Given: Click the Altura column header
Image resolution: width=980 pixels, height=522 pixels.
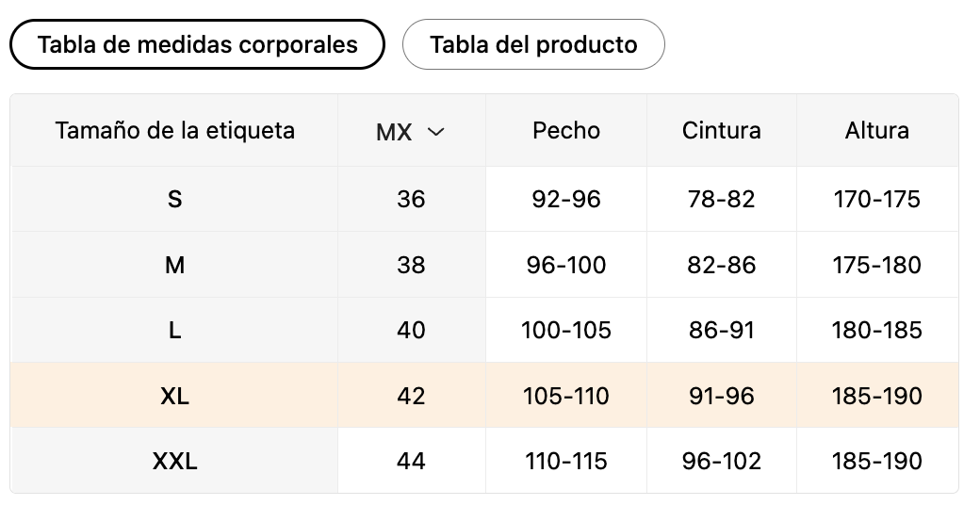Looking at the screenshot, I should pyautogui.click(x=877, y=130).
